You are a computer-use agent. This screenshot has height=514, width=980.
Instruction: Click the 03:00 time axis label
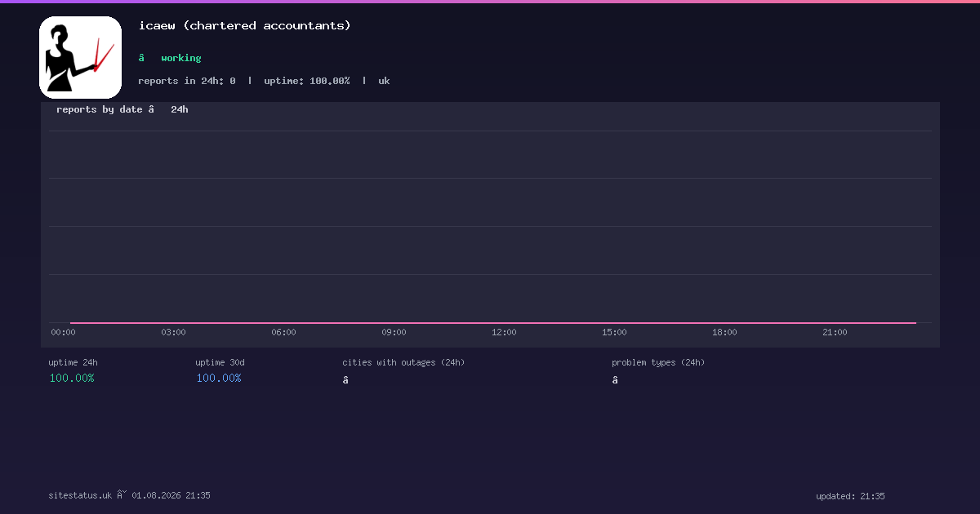[x=173, y=332]
